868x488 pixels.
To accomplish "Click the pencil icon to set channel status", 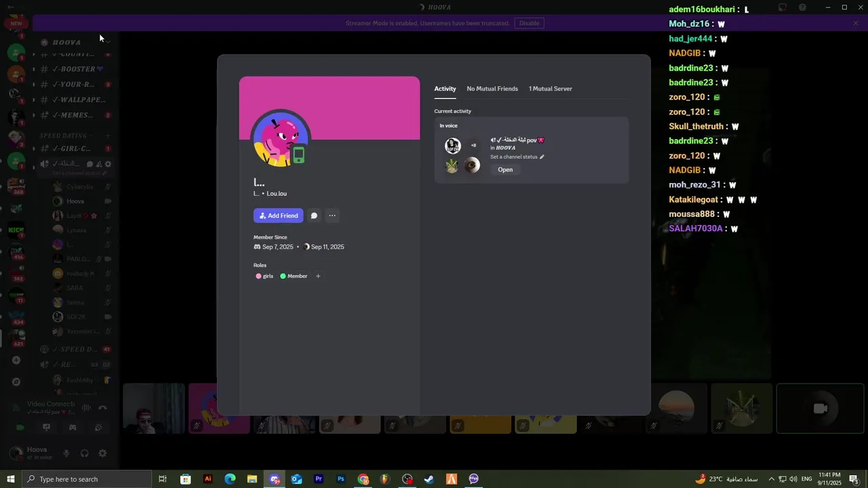I will [x=542, y=157].
